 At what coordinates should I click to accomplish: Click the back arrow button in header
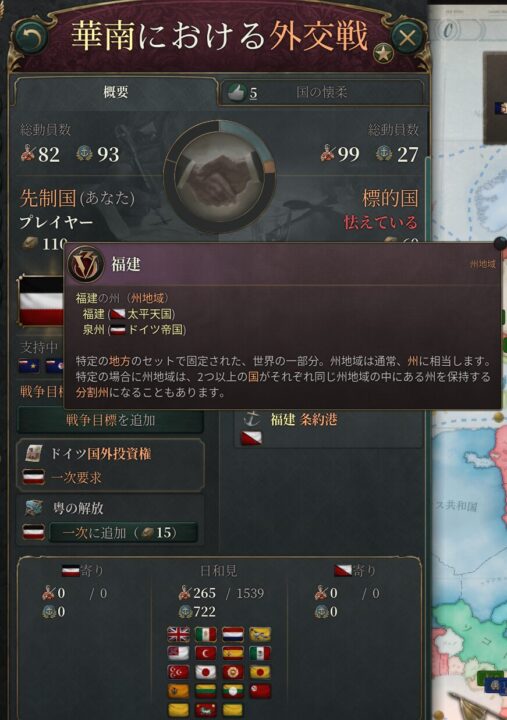(32, 37)
